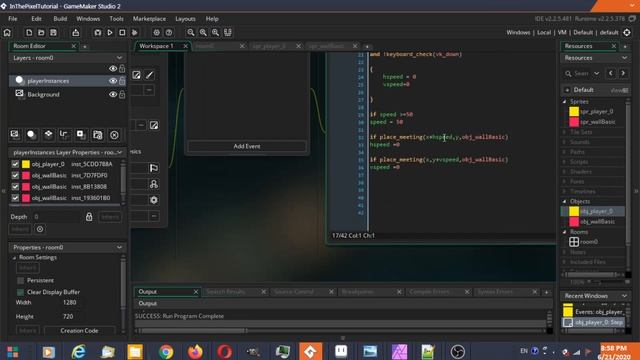
Task: Toggle visibility of all layers
Action: coord(113,69)
